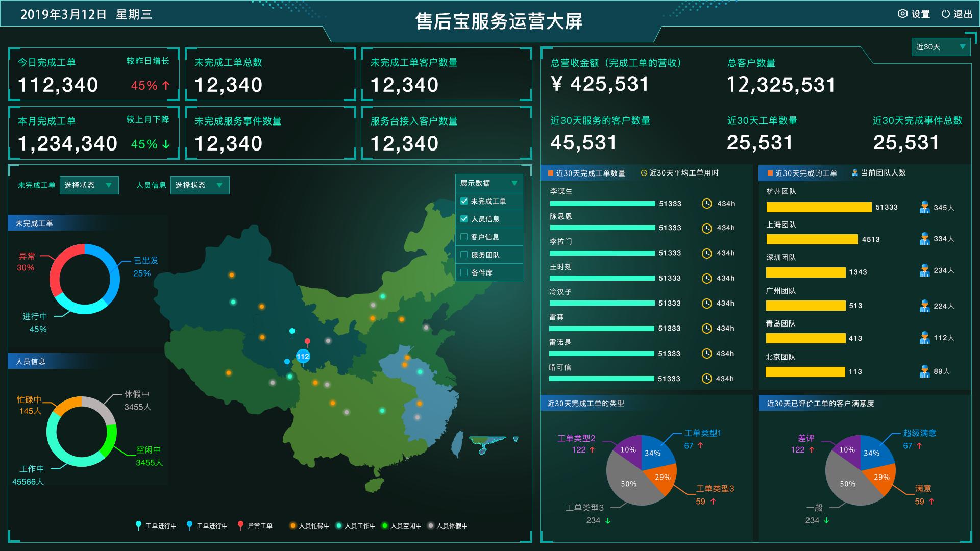Image resolution: width=980 pixels, height=551 pixels.
Task: Click the 退出 power icon
Action: [945, 14]
